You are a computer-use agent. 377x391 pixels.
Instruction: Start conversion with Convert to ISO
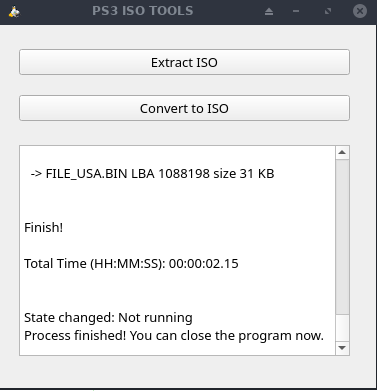(x=184, y=108)
